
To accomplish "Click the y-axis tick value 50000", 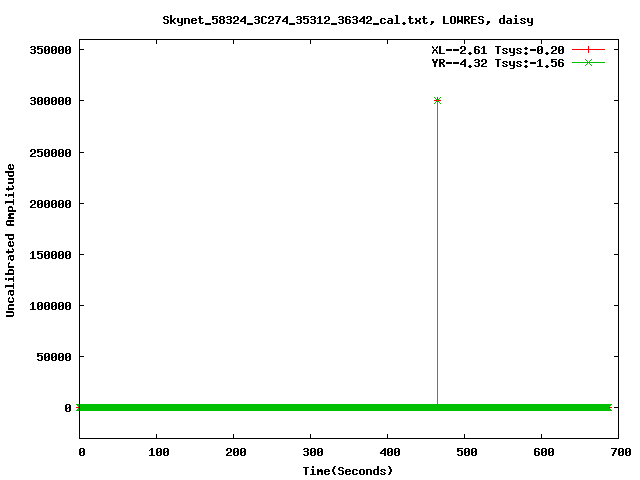I will click(54, 357).
